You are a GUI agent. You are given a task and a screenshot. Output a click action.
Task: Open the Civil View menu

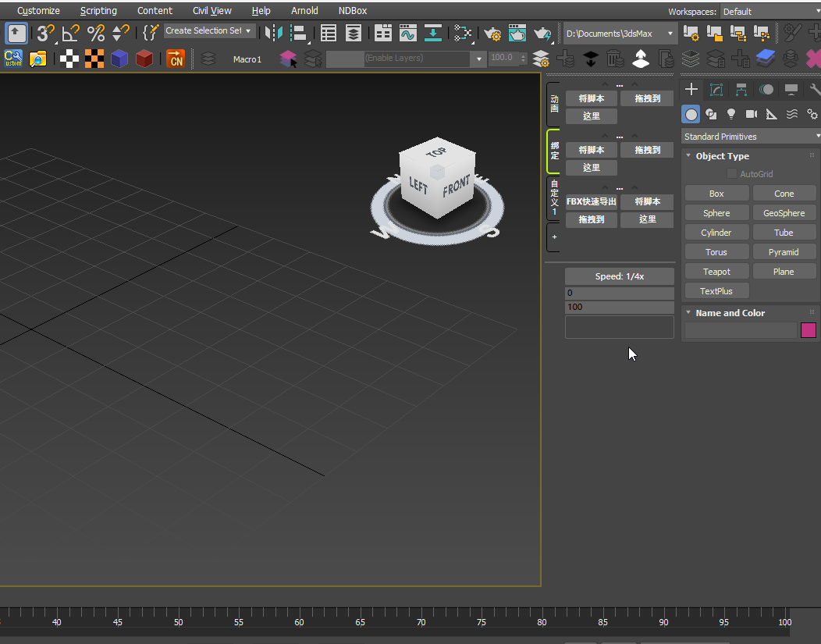pyautogui.click(x=212, y=10)
